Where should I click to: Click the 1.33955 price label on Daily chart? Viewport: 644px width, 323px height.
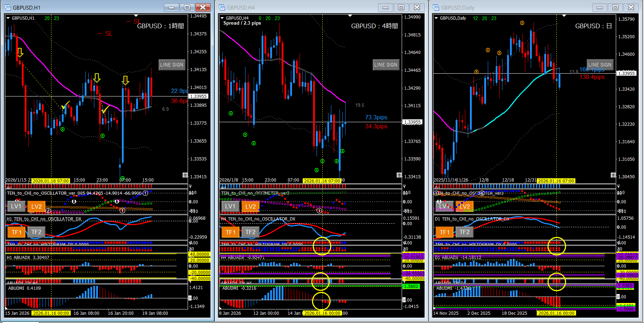point(626,73)
